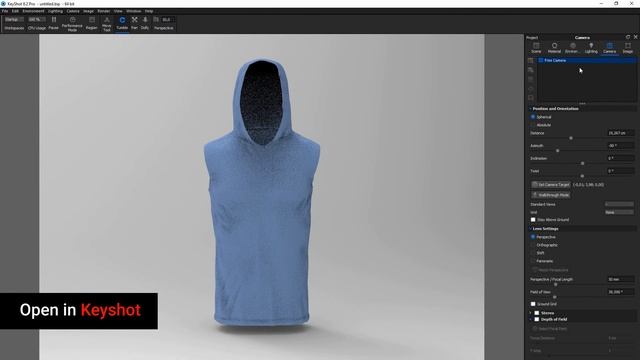Undock the Project panel
Image resolution: width=640 pixels, height=360 pixels.
coord(628,37)
